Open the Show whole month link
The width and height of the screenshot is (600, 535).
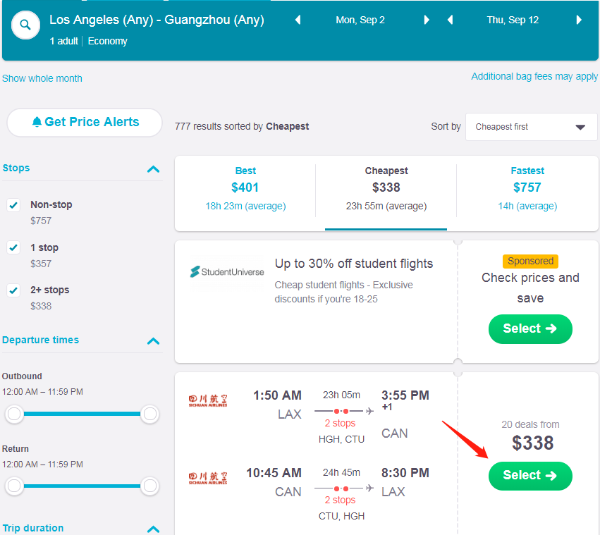tap(42, 78)
